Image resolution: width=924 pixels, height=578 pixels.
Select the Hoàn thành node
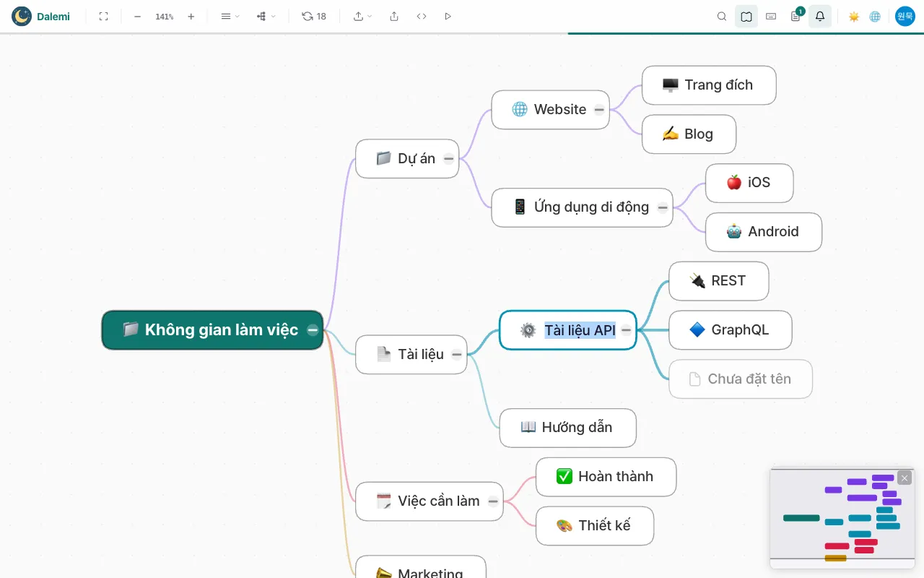pos(606,477)
